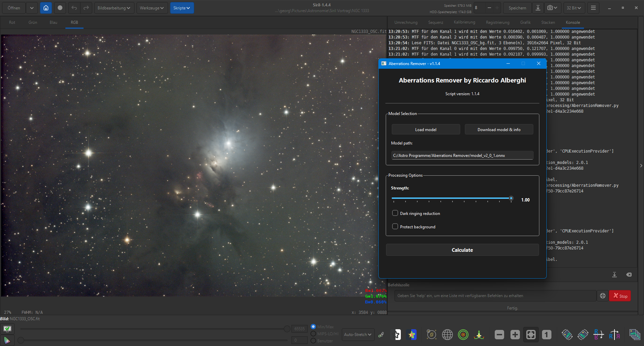This screenshot has height=346, width=644.
Task: Click the thread settings icon beside the command line
Action: (603, 296)
